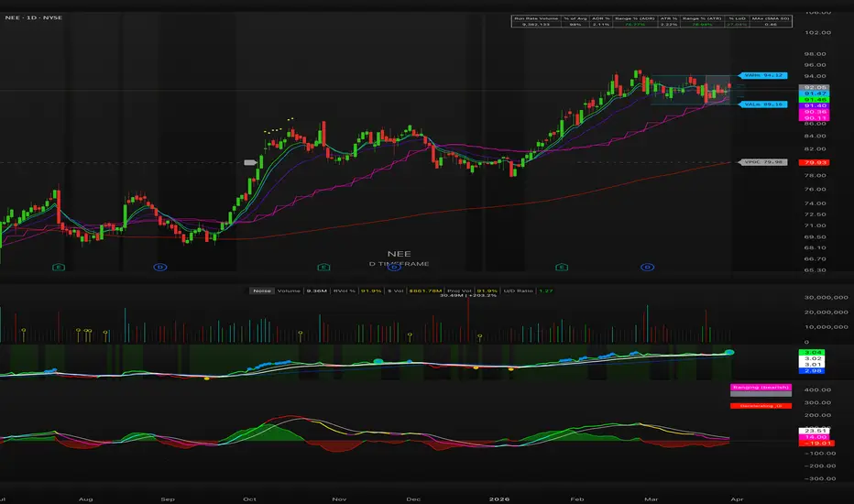Click the 102.00 label on price axis

pos(817,33)
